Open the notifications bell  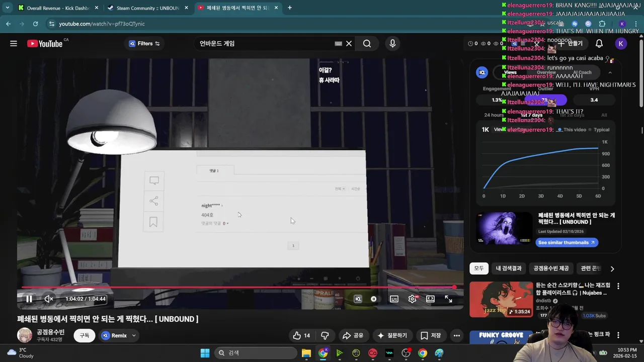point(599,44)
